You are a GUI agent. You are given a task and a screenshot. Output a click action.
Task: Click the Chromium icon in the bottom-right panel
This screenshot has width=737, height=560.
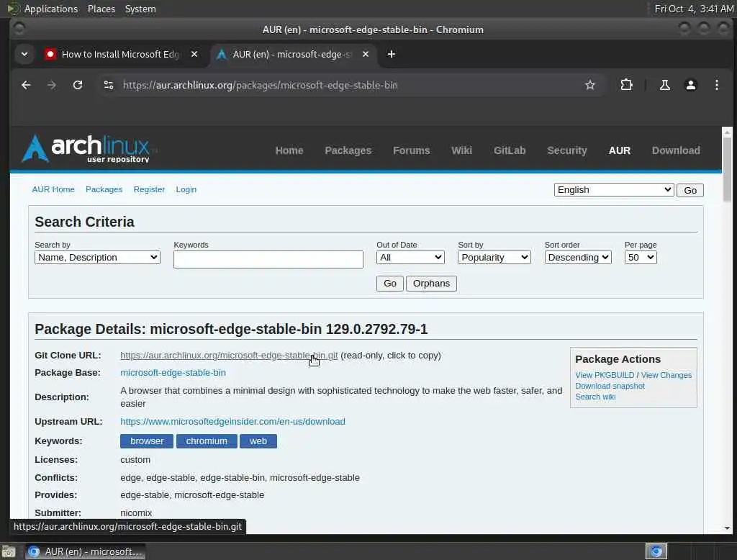pos(656,551)
